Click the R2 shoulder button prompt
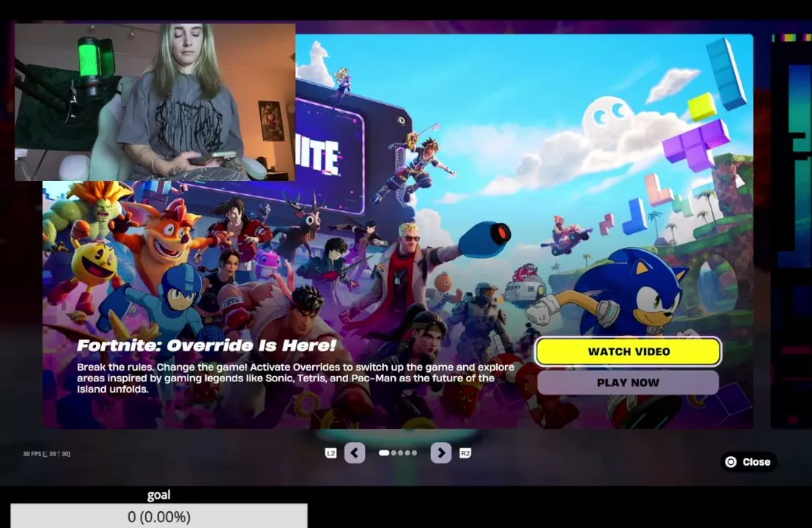The height and width of the screenshot is (528, 812). point(465,453)
